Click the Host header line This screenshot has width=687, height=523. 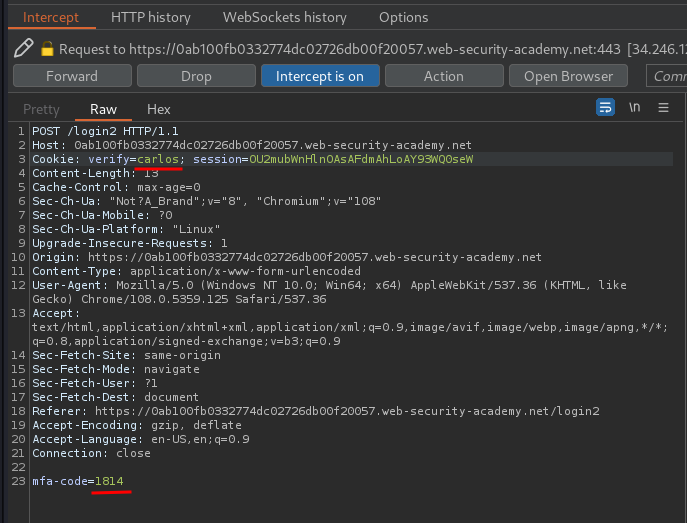[252, 145]
